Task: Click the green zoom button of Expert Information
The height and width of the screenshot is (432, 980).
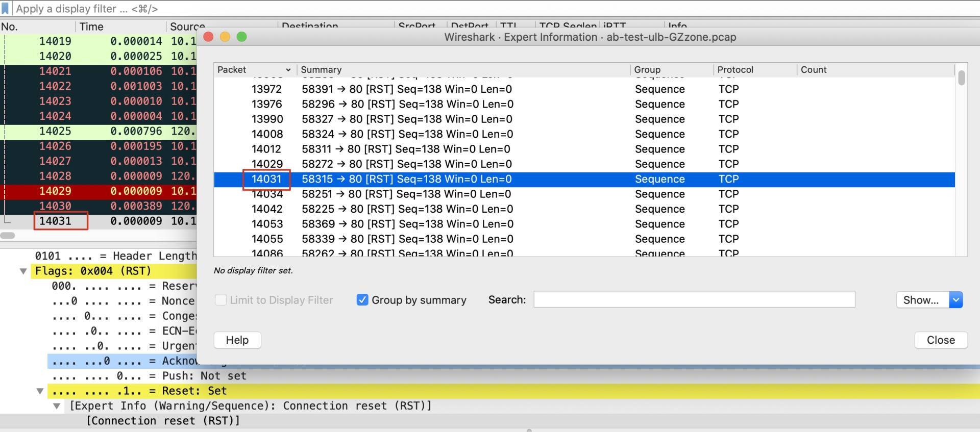Action: click(242, 37)
